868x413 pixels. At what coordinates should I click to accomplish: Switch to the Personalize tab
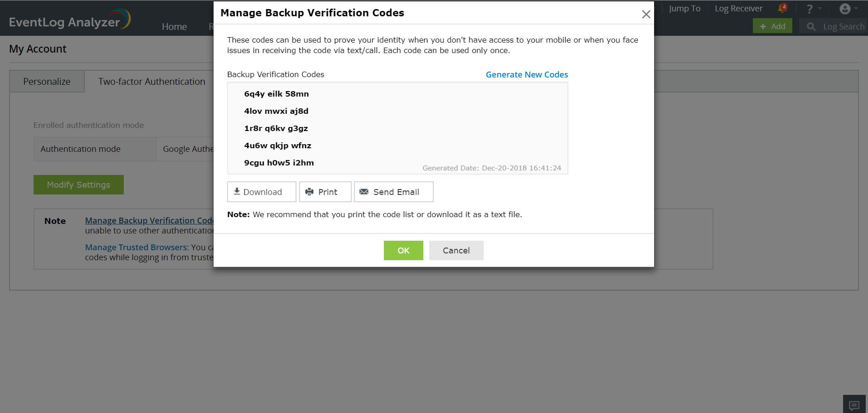pyautogui.click(x=47, y=82)
